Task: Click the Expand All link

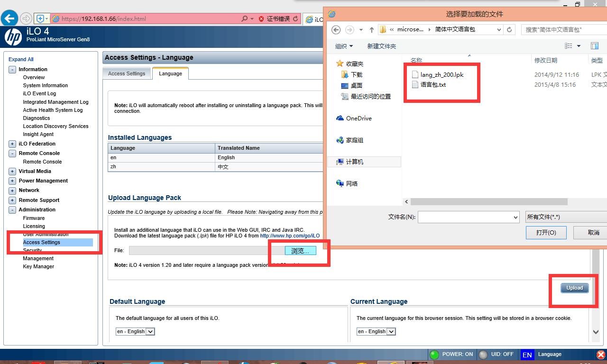Action: (21, 59)
